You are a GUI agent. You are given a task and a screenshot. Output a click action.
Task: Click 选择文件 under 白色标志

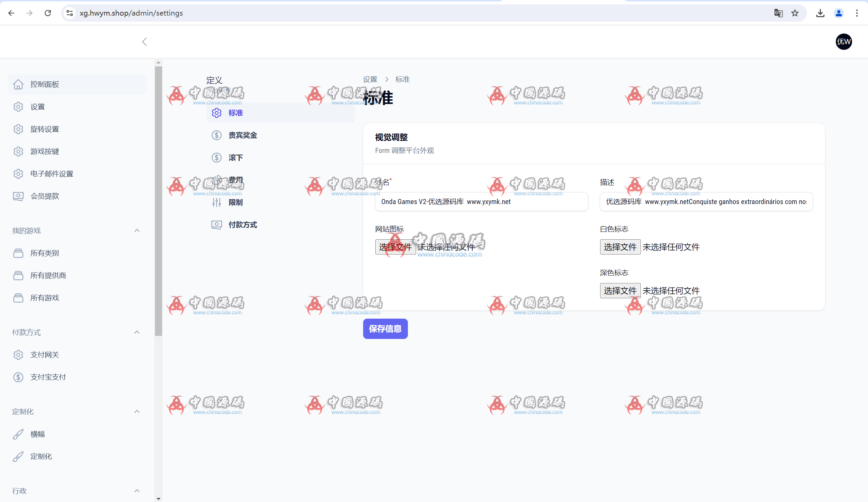620,247
